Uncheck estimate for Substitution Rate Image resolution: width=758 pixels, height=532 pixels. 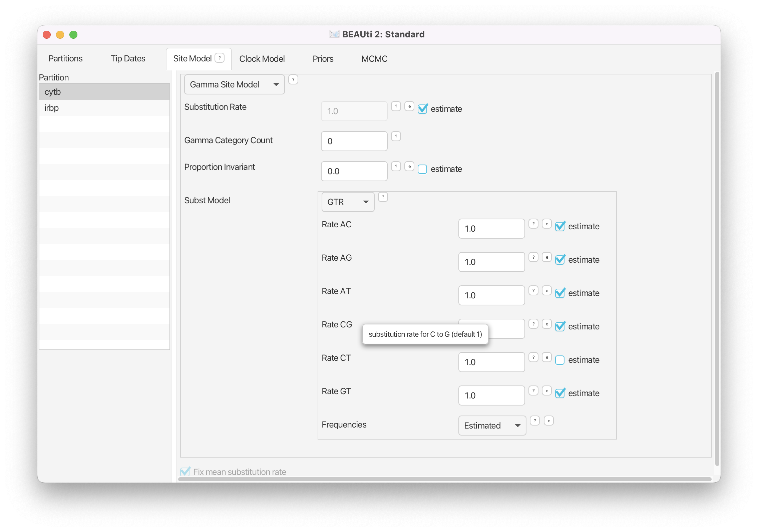422,109
